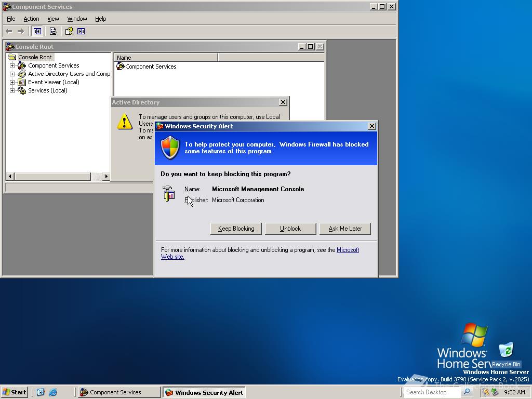Switch to Windows Security Alert taskbar button
Viewport: 532px width, 399px height.
pyautogui.click(x=204, y=392)
